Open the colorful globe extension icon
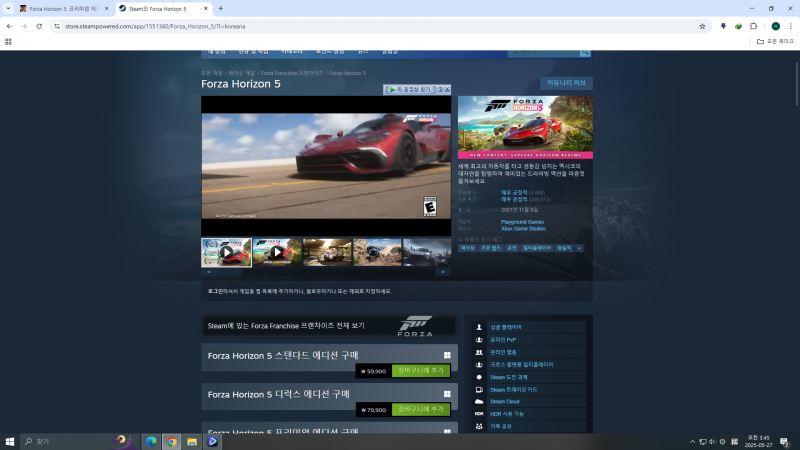Viewport: 800px width, 450px height. tap(738, 26)
